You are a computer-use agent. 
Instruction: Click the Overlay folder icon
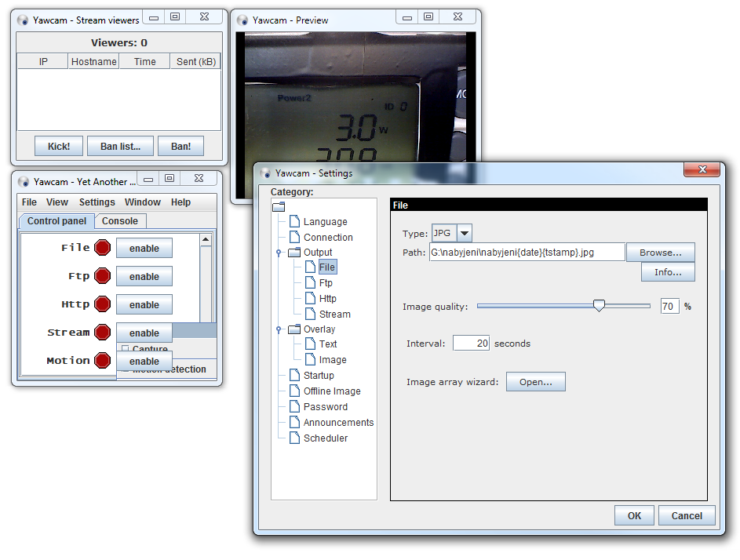pos(294,329)
